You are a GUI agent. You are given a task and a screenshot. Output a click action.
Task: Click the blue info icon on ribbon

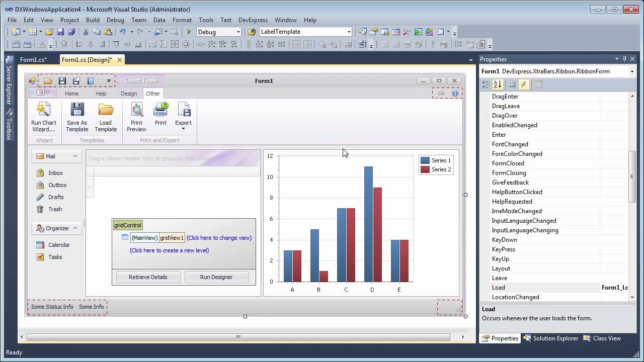pyautogui.click(x=455, y=93)
